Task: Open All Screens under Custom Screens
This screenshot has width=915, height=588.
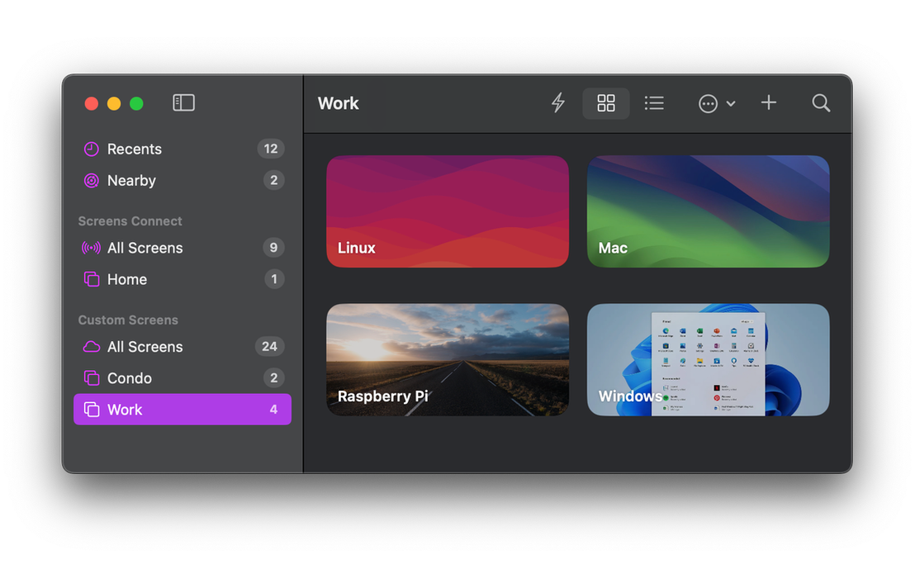Action: click(x=183, y=347)
